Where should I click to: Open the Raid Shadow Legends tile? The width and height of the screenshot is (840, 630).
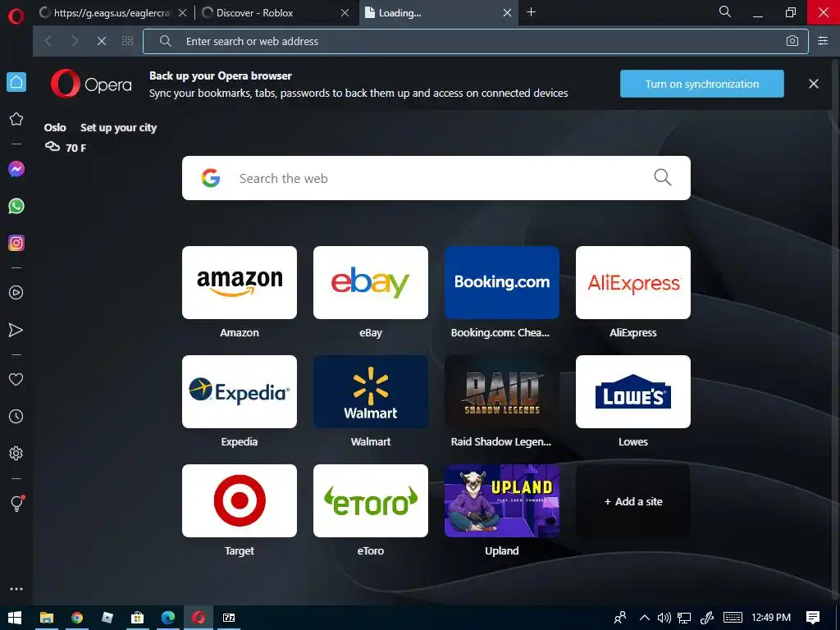click(x=502, y=391)
